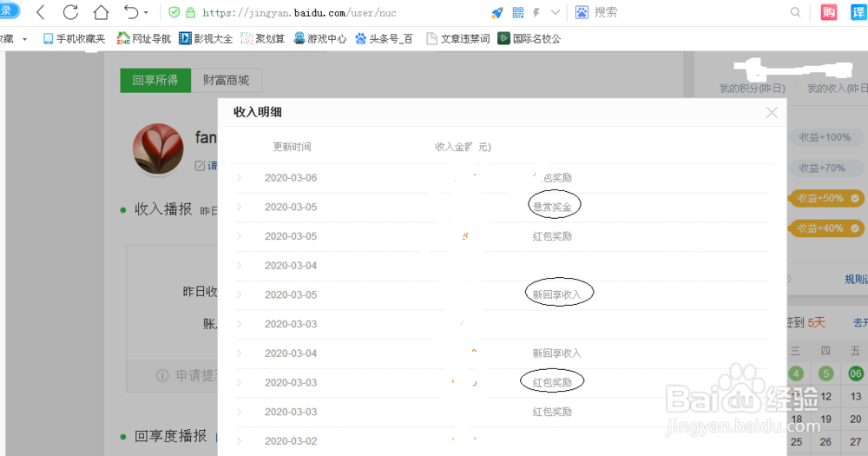Expand the 2020-03-02 row chevron
The height and width of the screenshot is (456, 868).
240,441
